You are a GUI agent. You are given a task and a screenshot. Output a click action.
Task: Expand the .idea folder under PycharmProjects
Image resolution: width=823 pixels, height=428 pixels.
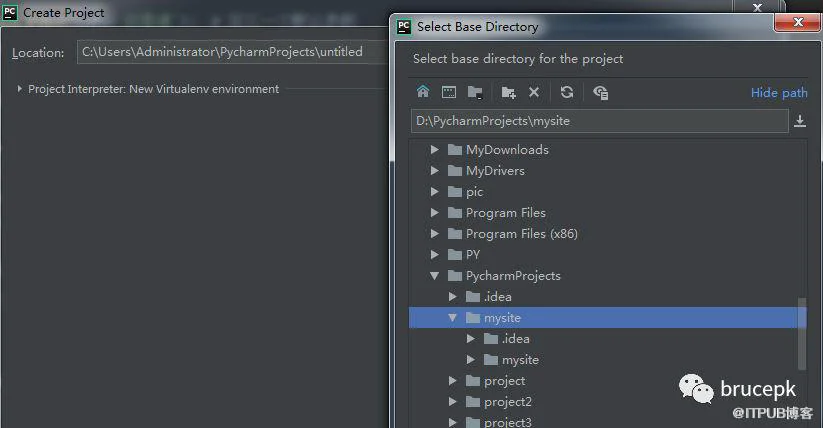(x=452, y=297)
